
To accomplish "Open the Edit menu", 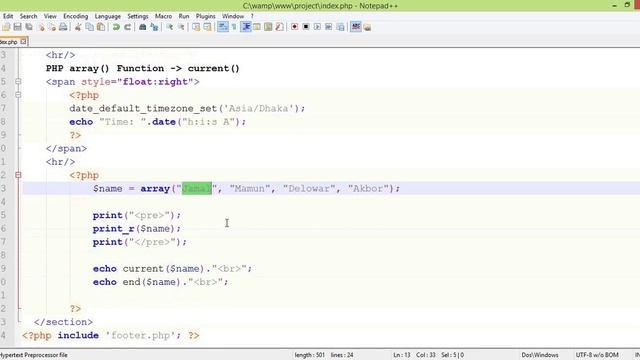I will [x=8, y=16].
